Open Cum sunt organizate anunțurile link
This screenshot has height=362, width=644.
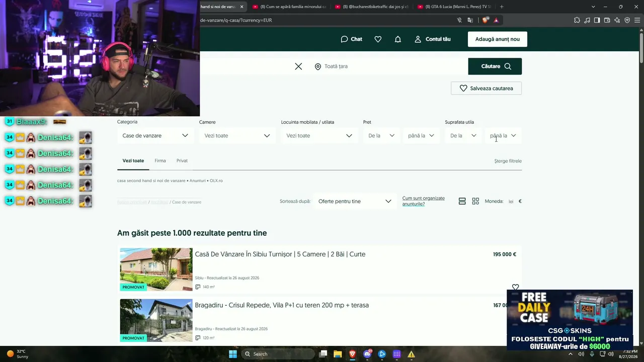tap(423, 201)
